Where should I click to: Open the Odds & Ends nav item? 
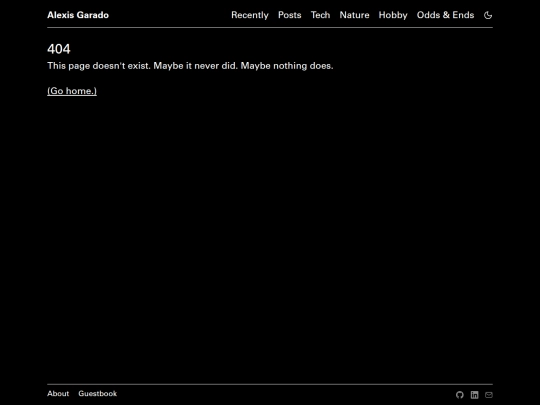445,15
